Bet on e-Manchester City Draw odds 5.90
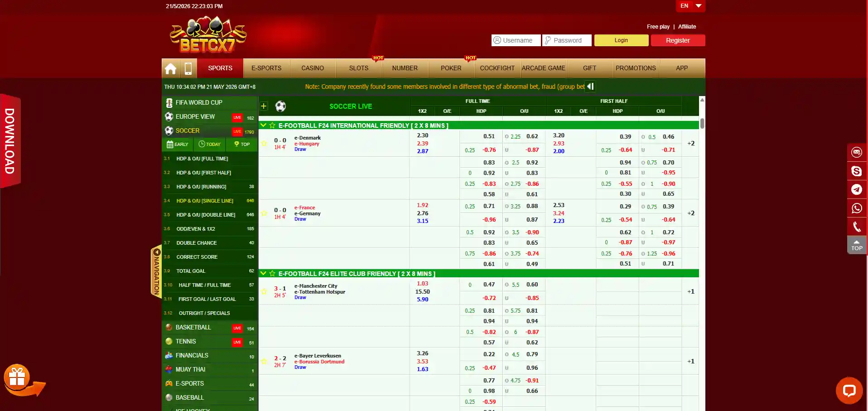 [423, 300]
